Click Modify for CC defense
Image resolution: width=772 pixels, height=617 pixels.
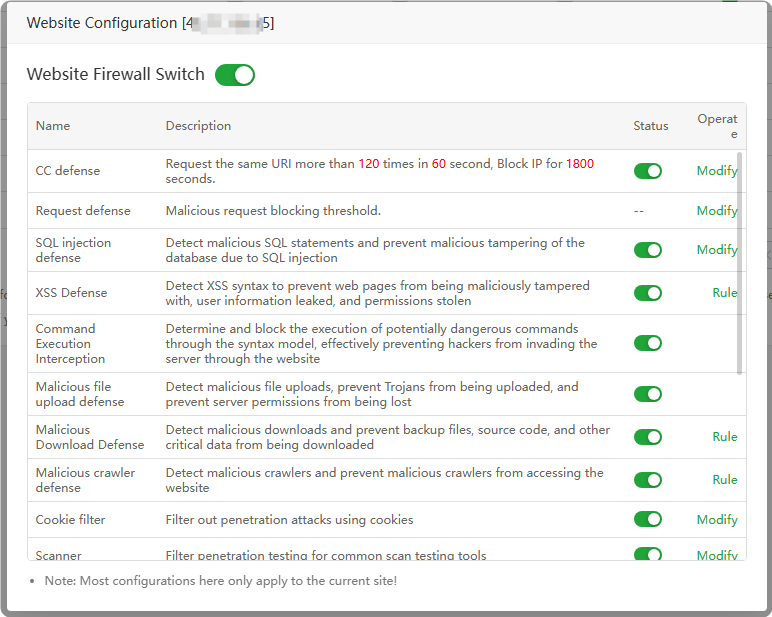pyautogui.click(x=717, y=171)
